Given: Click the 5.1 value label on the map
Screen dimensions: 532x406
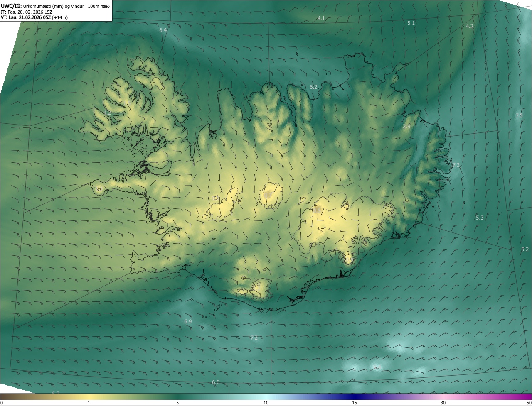Looking at the screenshot, I should (411, 23).
